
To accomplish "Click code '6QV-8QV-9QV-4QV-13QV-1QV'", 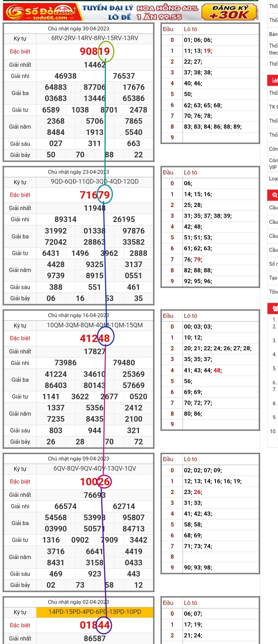I will 95,468.
